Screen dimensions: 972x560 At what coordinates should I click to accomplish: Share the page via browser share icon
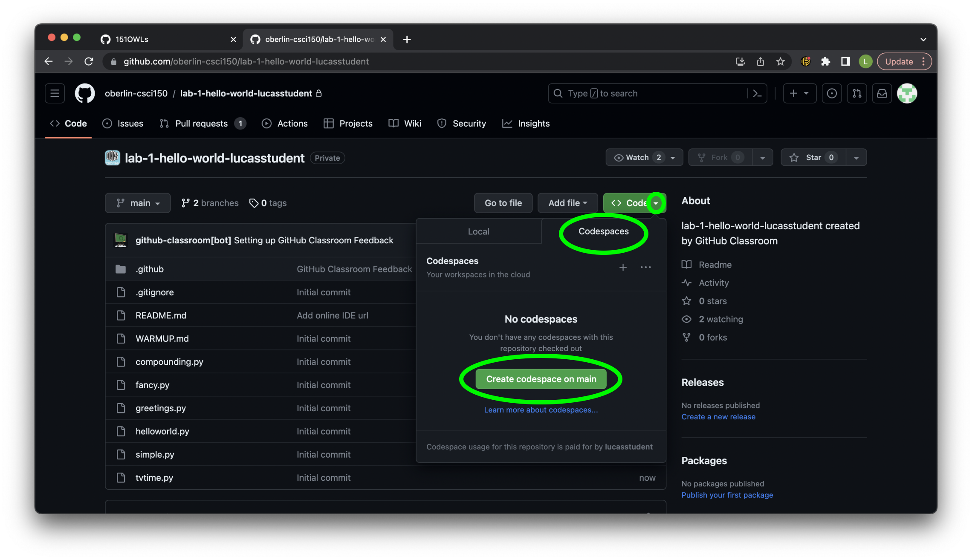761,61
